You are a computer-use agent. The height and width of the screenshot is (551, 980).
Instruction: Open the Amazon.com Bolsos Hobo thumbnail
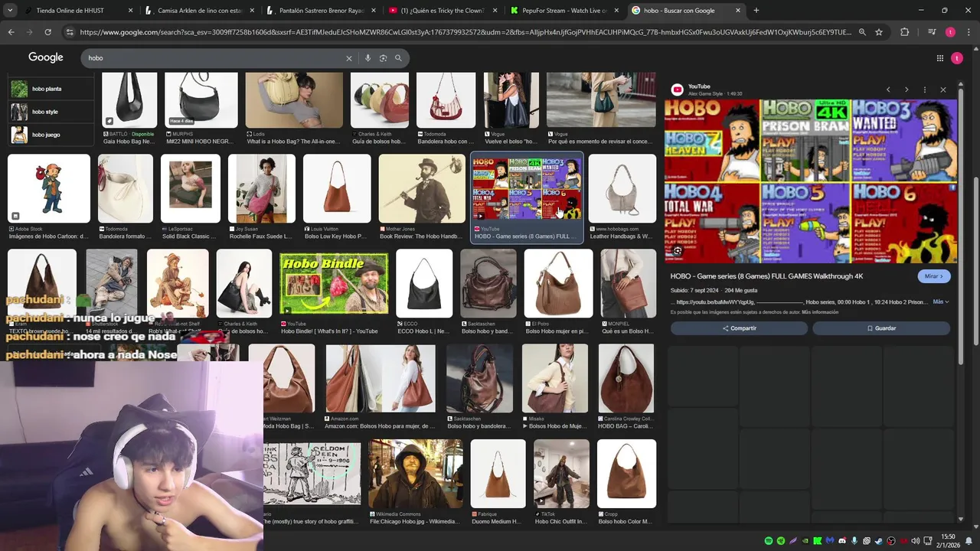pyautogui.click(x=381, y=379)
